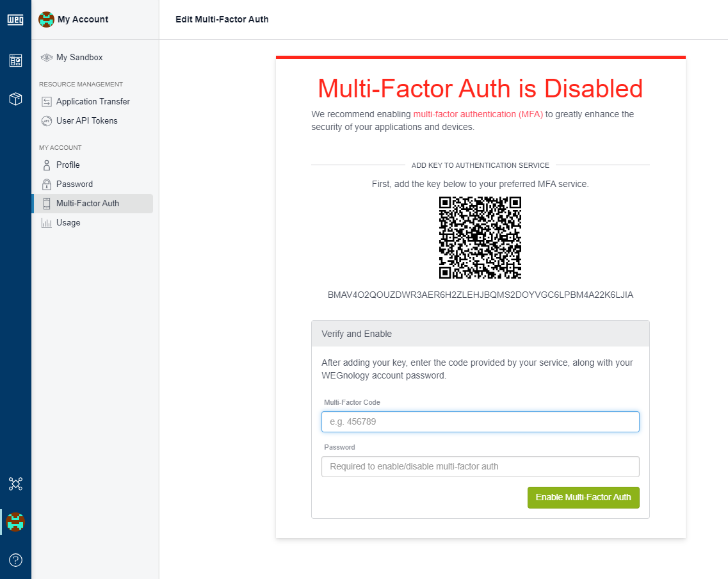
Task: Click the Edit Multi-Factor Auth page title
Action: point(222,19)
